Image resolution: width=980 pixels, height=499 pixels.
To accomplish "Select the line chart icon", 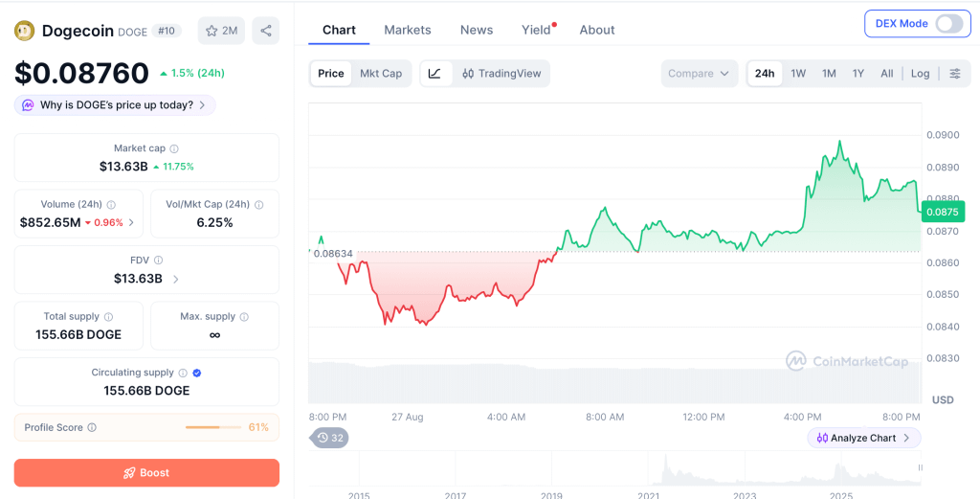I will click(435, 73).
